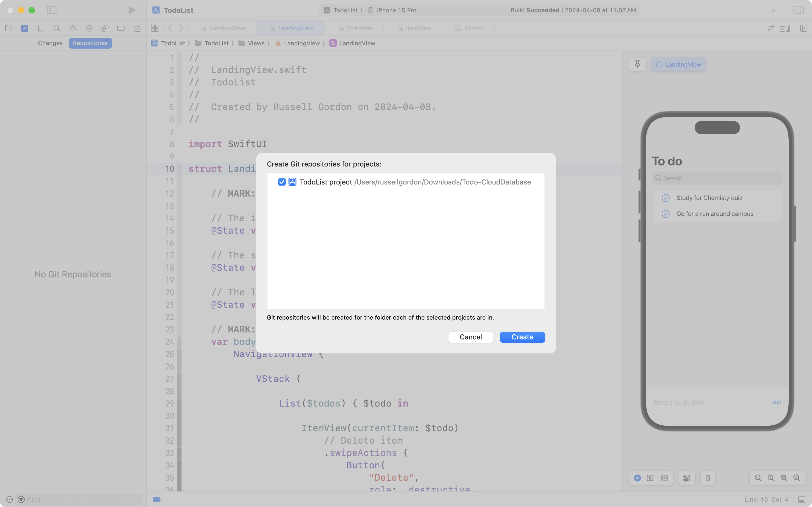
Task: Select the Find navigator magnifying glass
Action: (57, 28)
